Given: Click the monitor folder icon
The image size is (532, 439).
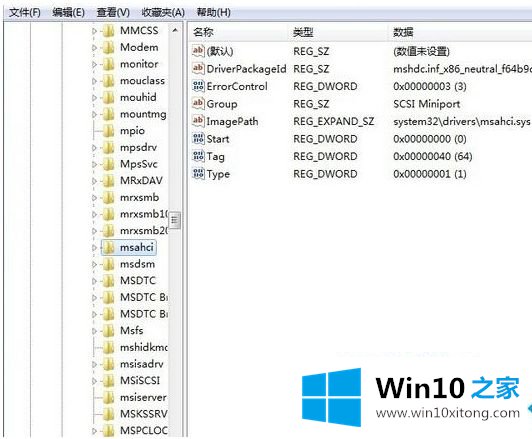Looking at the screenshot, I should coord(109,64).
